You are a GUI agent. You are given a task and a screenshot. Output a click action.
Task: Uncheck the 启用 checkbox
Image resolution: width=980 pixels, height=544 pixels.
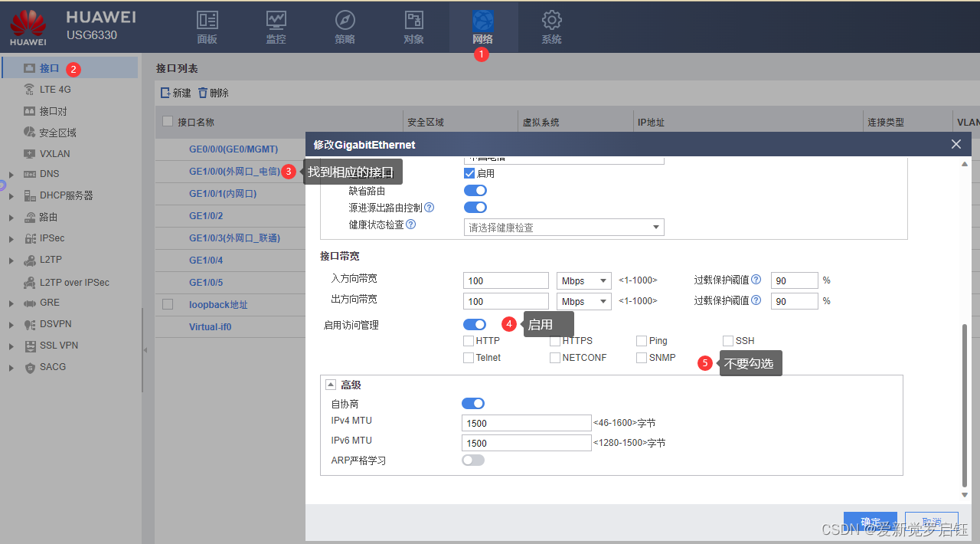point(470,173)
